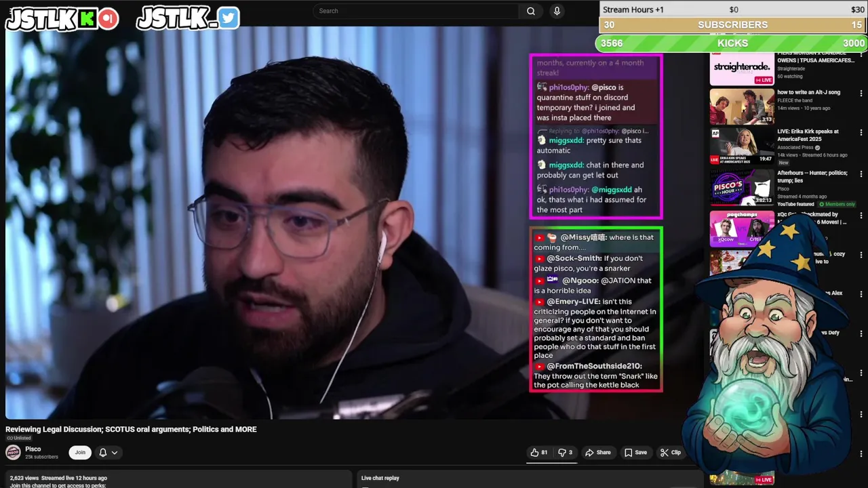Screen dimensions: 868x488
Task: Click 'Streamed live 12 hours ago' description text
Action: pyautogui.click(x=74, y=478)
